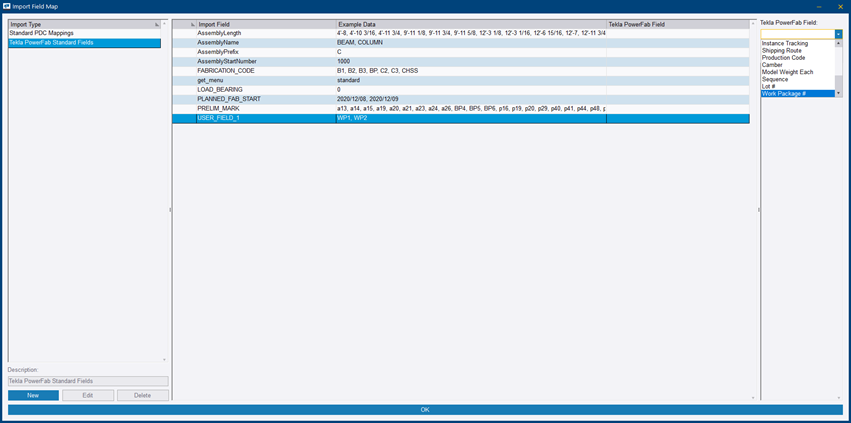851x423 pixels.
Task: Select Instance Tracking in dropdown list
Action: point(798,43)
